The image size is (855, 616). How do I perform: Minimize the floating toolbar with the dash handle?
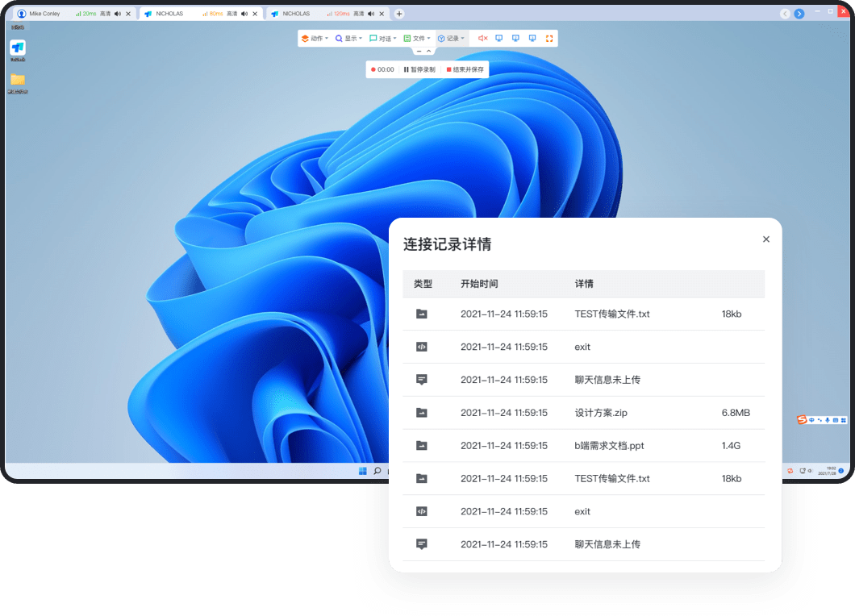[419, 52]
